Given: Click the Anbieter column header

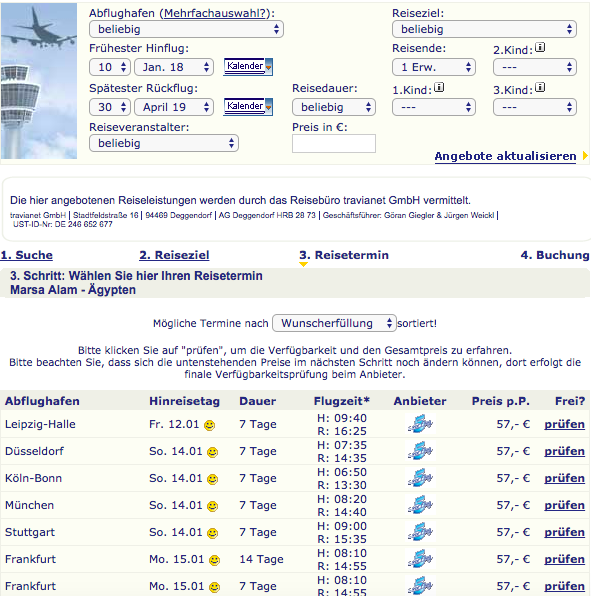Looking at the screenshot, I should click(420, 401).
